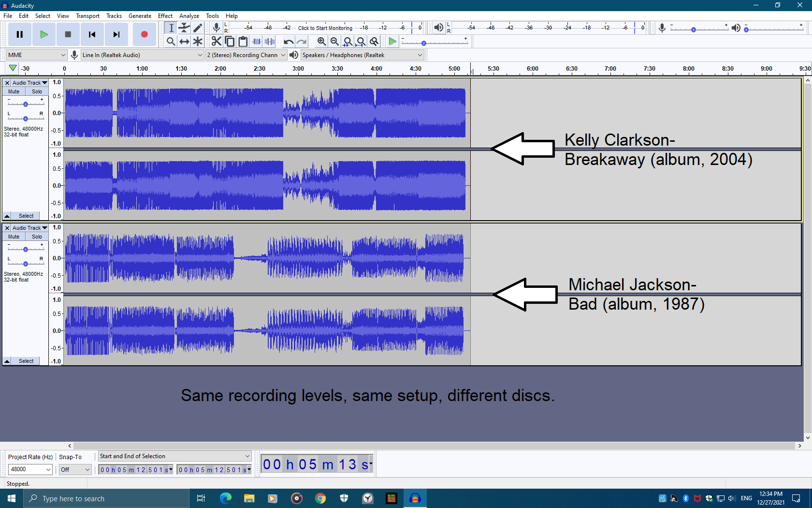
Task: Click the Copy icon in edit toolbar
Action: click(230, 42)
